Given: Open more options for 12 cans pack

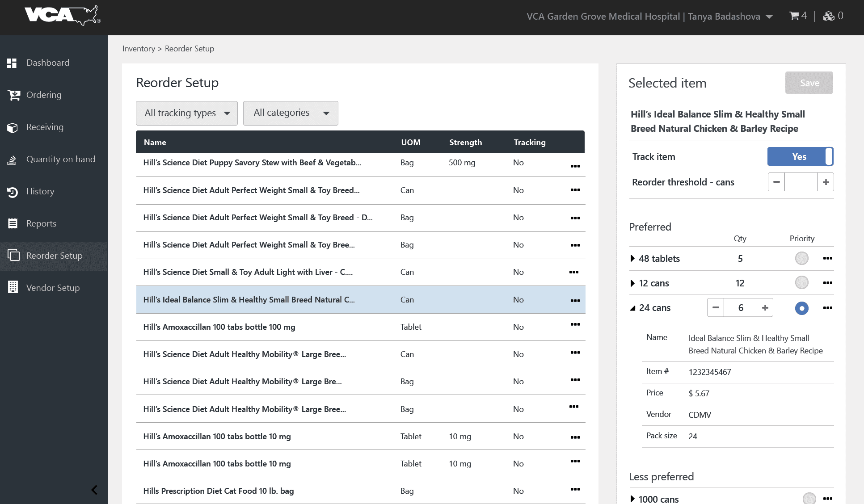Looking at the screenshot, I should tap(828, 283).
